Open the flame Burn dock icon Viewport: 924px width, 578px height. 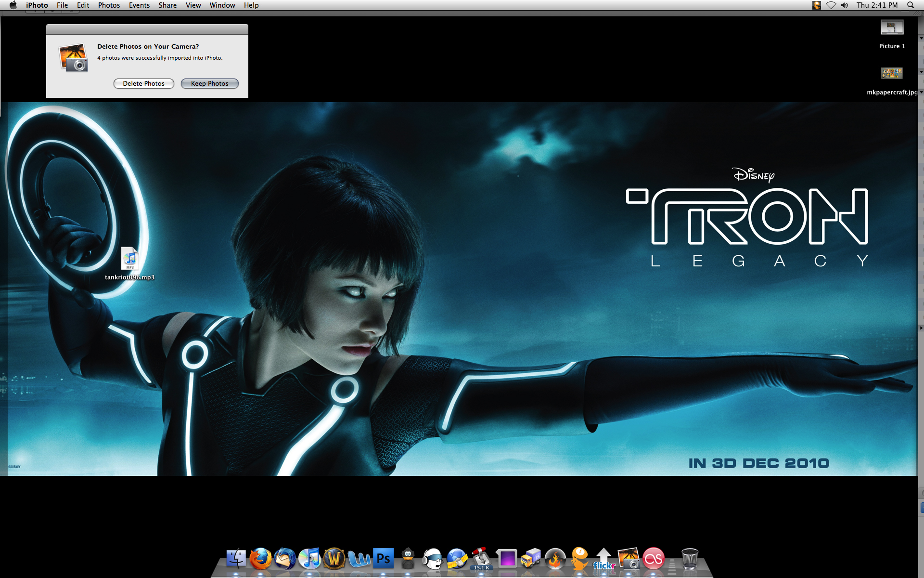pos(555,559)
